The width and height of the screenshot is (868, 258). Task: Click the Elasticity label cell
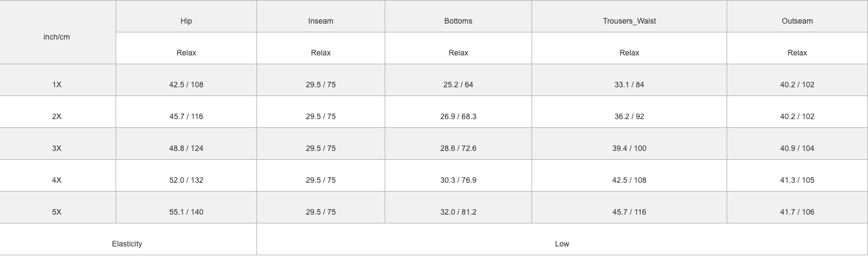(x=127, y=244)
